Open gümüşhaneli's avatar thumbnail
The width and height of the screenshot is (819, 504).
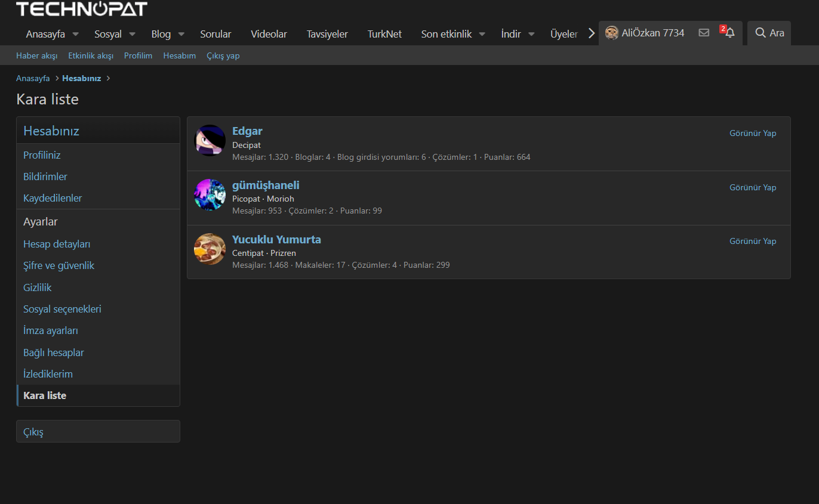pos(210,194)
